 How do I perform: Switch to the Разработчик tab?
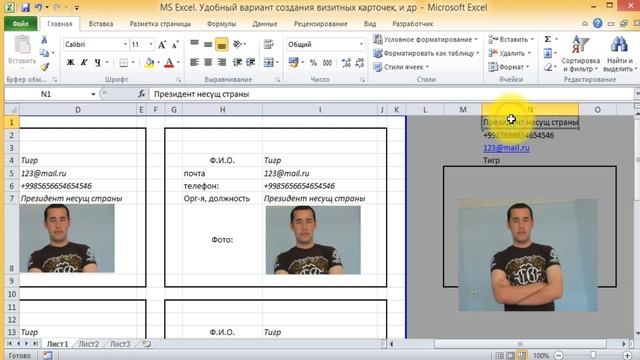pos(412,24)
